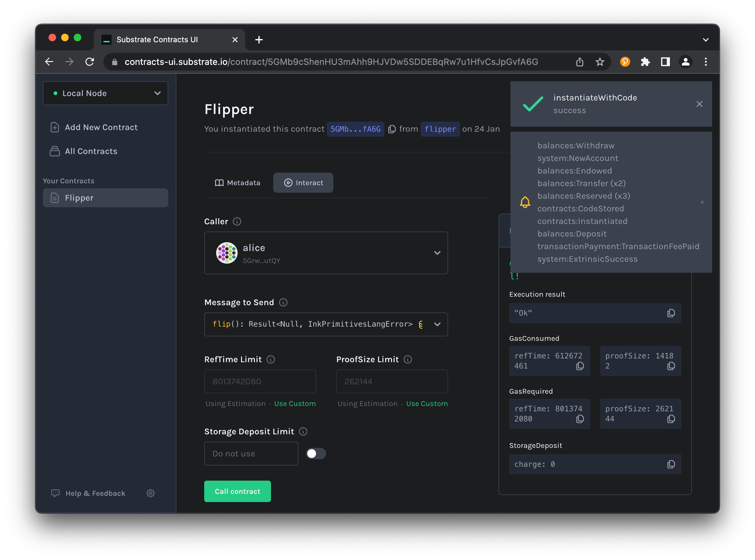Dismiss the instantiateWithCode success notification
The width and height of the screenshot is (755, 560).
pyautogui.click(x=699, y=104)
